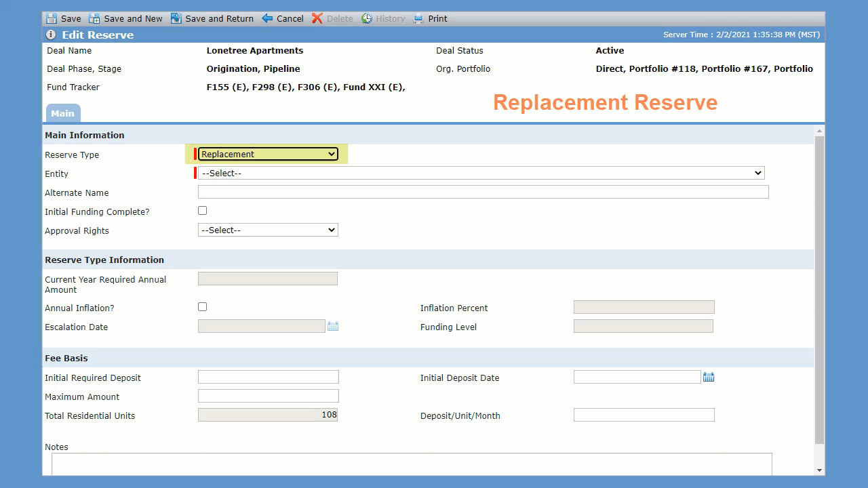Enable the Annual Inflation checkbox
This screenshot has height=488, width=868.
[202, 307]
